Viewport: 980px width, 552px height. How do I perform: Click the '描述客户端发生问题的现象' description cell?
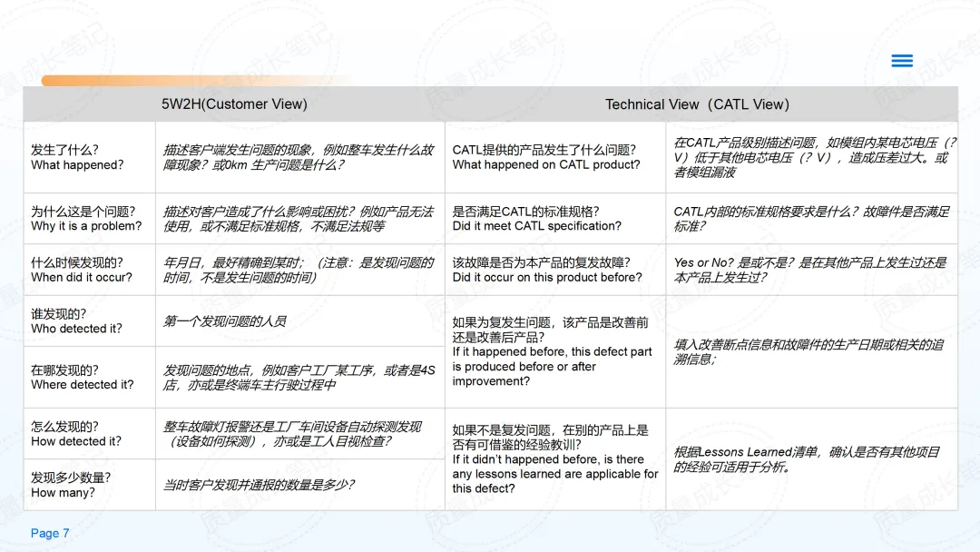point(300,158)
